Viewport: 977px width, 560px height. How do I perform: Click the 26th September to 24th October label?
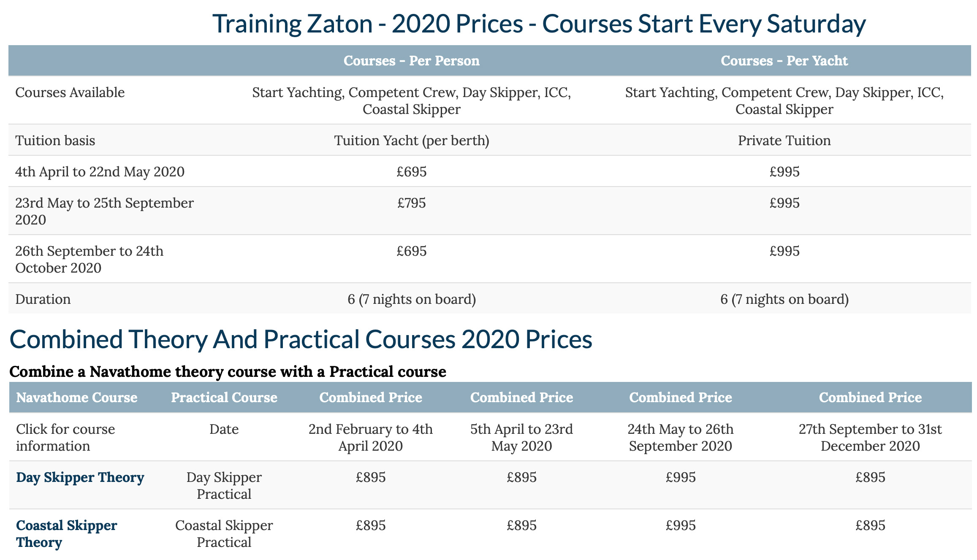[x=89, y=260]
